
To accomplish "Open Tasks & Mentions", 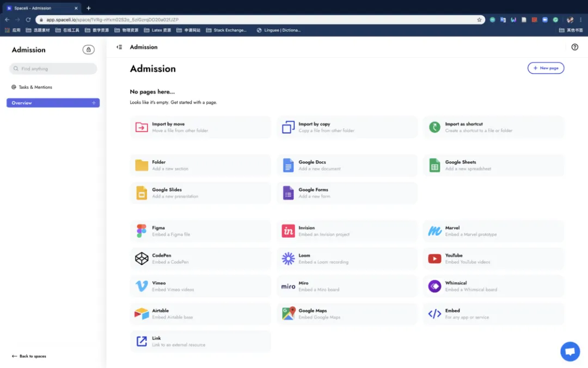I will (x=32, y=87).
